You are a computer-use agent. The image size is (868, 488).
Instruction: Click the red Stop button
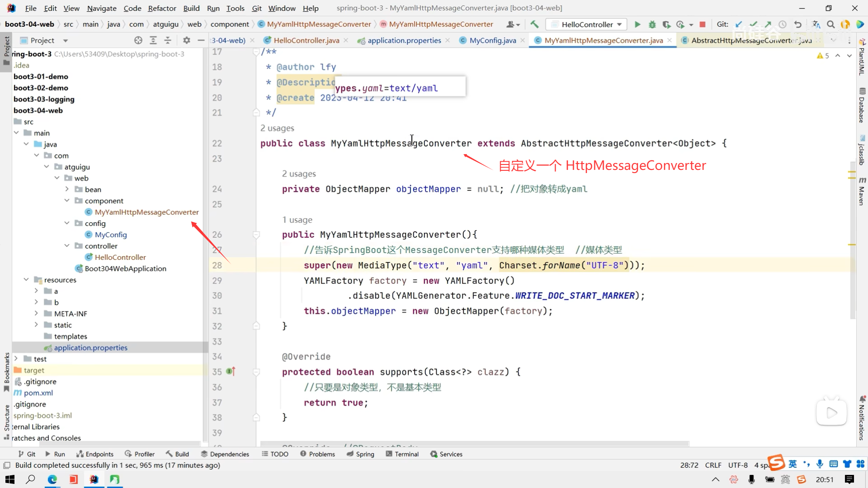702,24
